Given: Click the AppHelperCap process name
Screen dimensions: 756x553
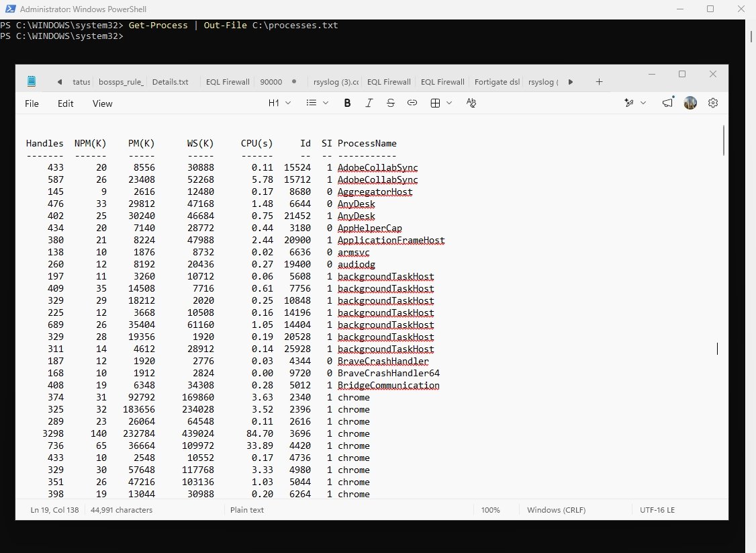Looking at the screenshot, I should (x=370, y=228).
